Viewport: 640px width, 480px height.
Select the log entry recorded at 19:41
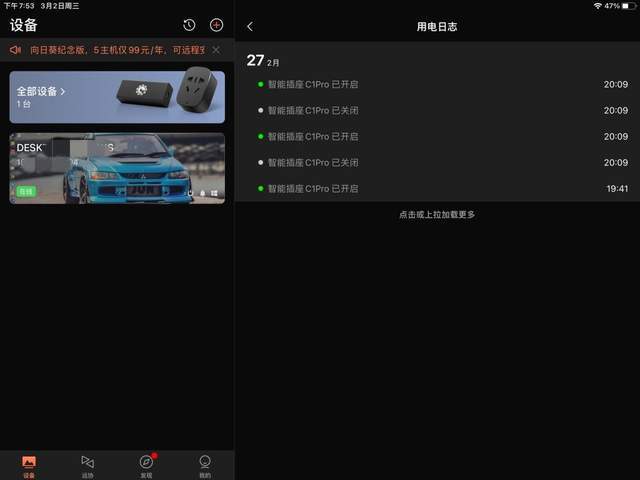(438, 189)
